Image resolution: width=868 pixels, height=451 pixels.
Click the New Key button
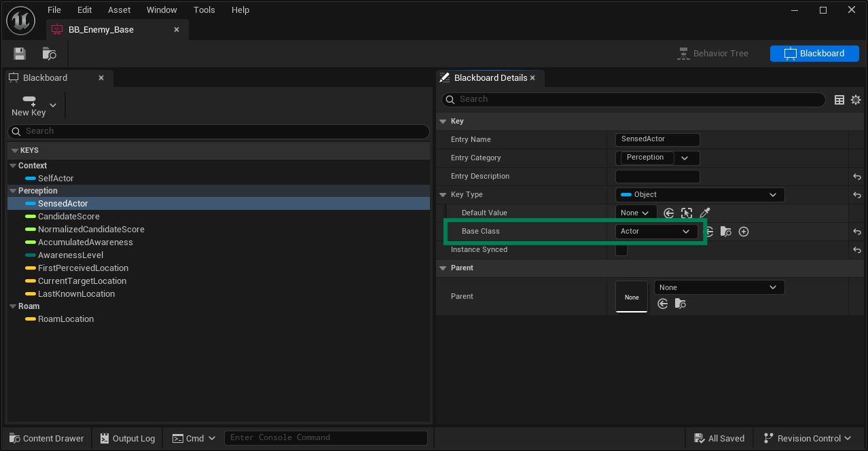[x=29, y=106]
